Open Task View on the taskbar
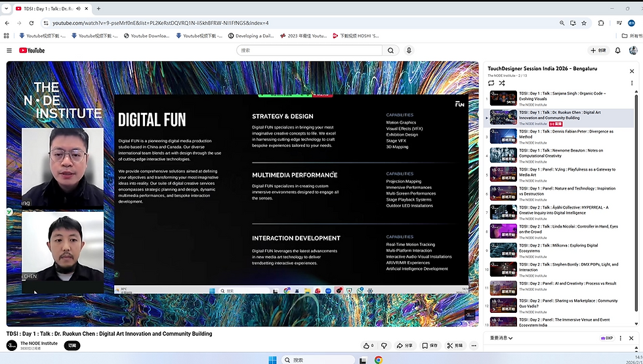Viewport: 643px width, 364px height. (x=362, y=360)
